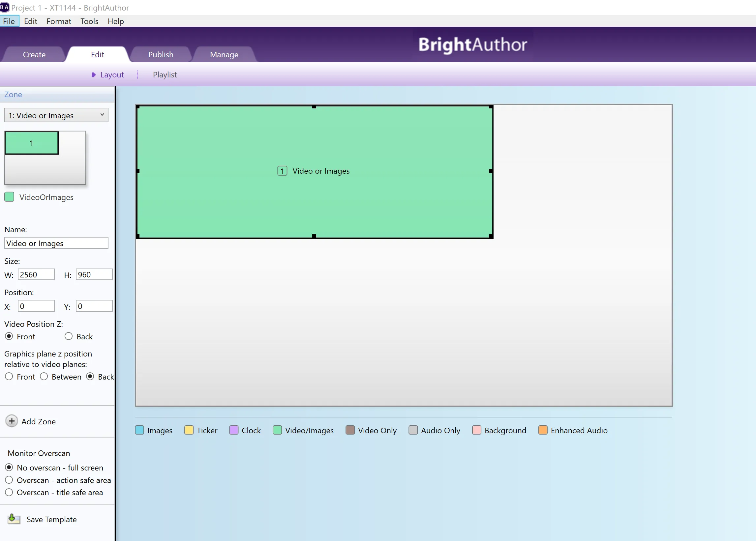Click the Add Zone button label
The width and height of the screenshot is (756, 541).
39,421
